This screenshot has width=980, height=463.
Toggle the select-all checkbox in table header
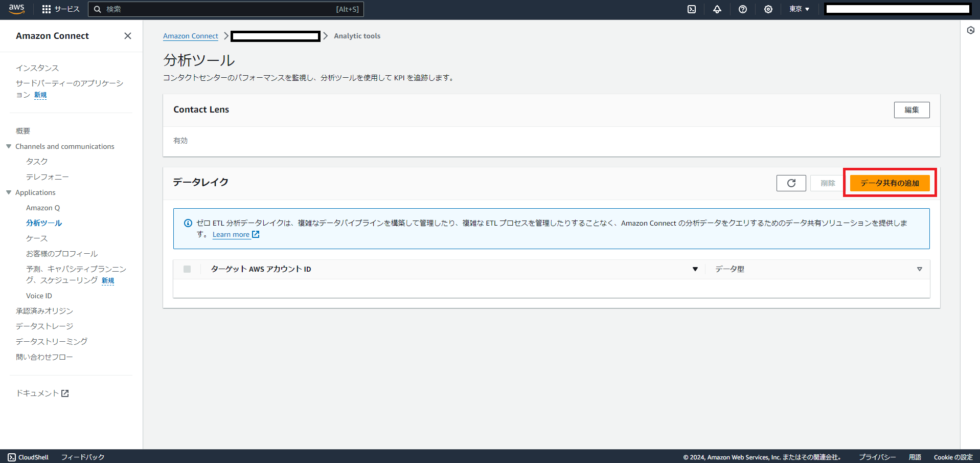tap(187, 269)
